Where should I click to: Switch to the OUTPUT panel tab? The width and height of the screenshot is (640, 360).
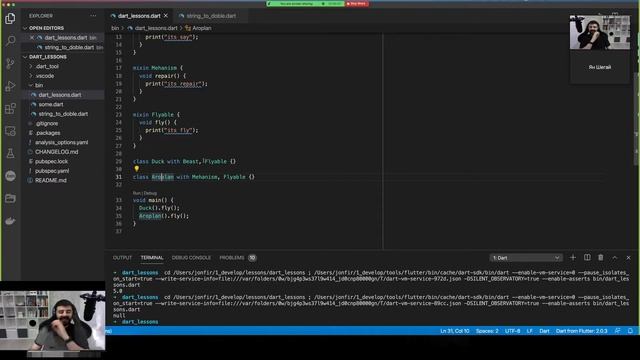tap(122, 258)
